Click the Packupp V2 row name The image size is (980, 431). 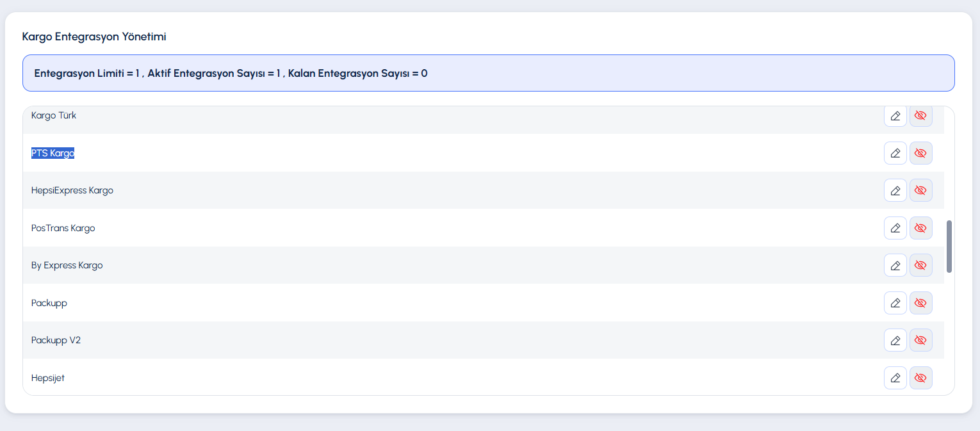point(56,340)
